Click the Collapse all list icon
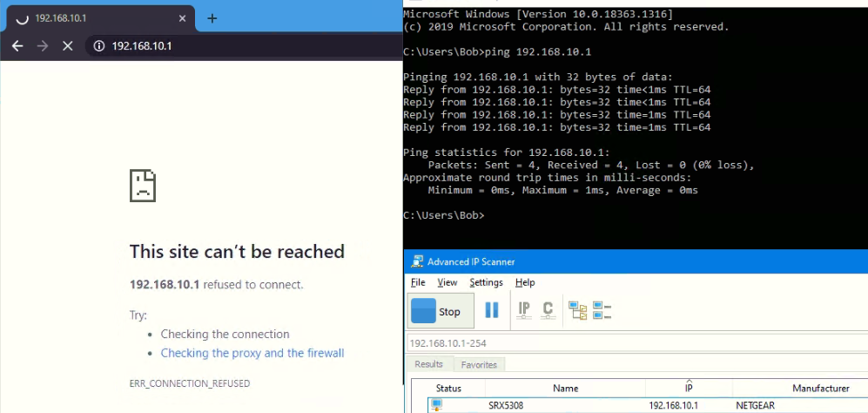The image size is (868, 413). (x=602, y=310)
